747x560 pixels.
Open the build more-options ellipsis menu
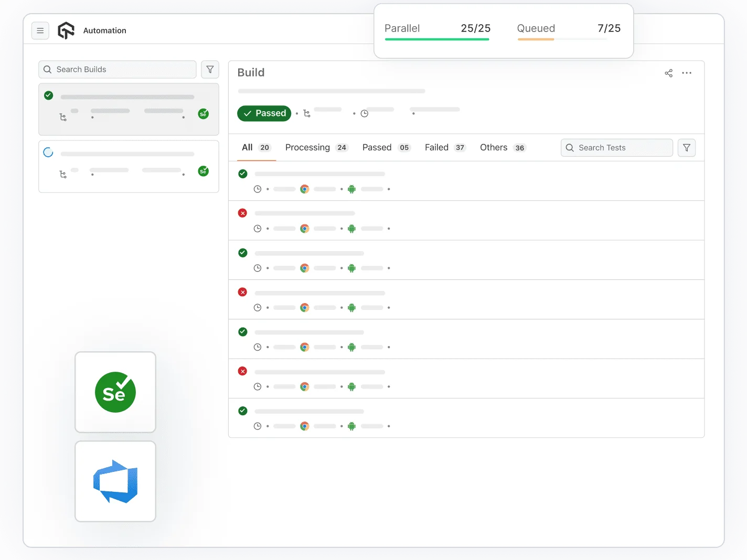point(687,73)
